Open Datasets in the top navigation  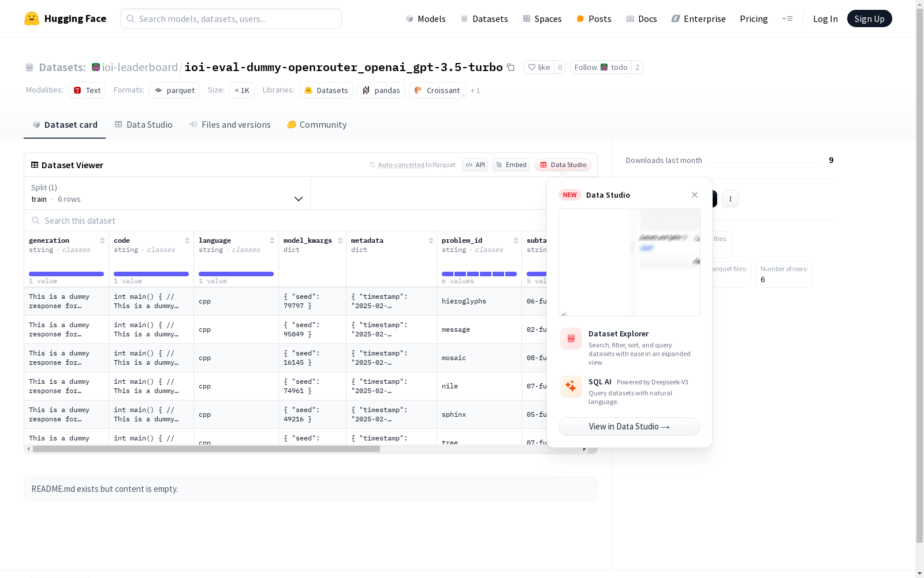pos(484,18)
